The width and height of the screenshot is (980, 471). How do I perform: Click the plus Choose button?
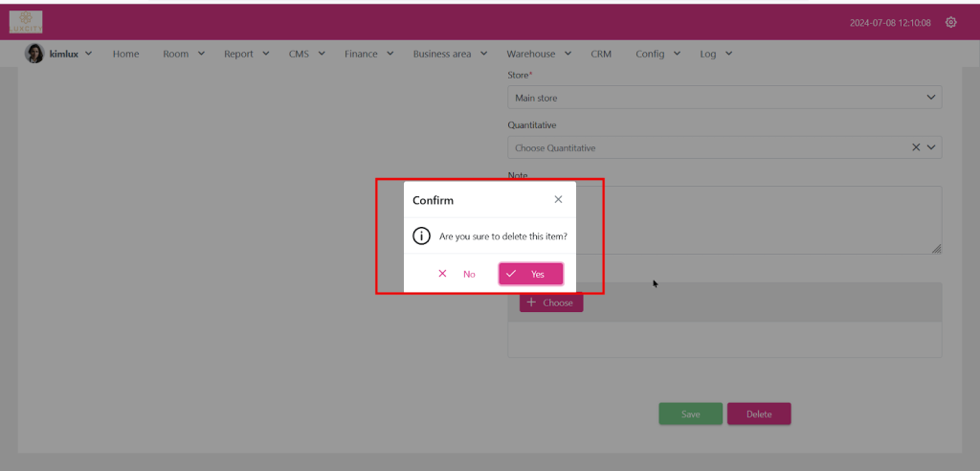tap(550, 303)
